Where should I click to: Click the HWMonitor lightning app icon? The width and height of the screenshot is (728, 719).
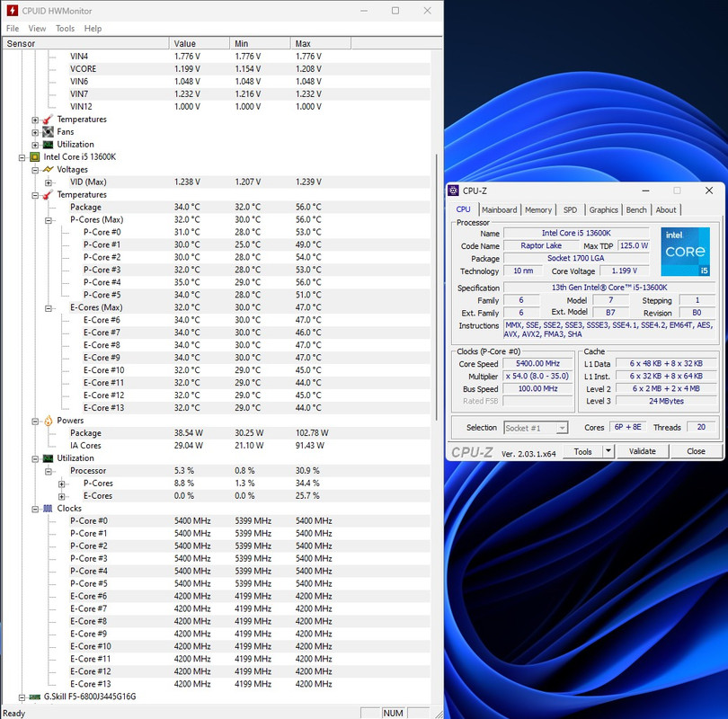(12, 10)
